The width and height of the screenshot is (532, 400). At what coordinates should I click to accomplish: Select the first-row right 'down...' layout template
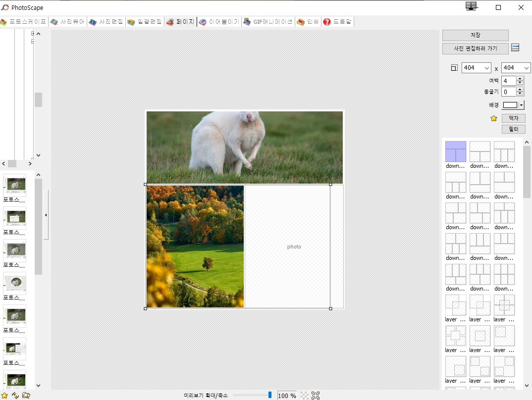pyautogui.click(x=504, y=151)
